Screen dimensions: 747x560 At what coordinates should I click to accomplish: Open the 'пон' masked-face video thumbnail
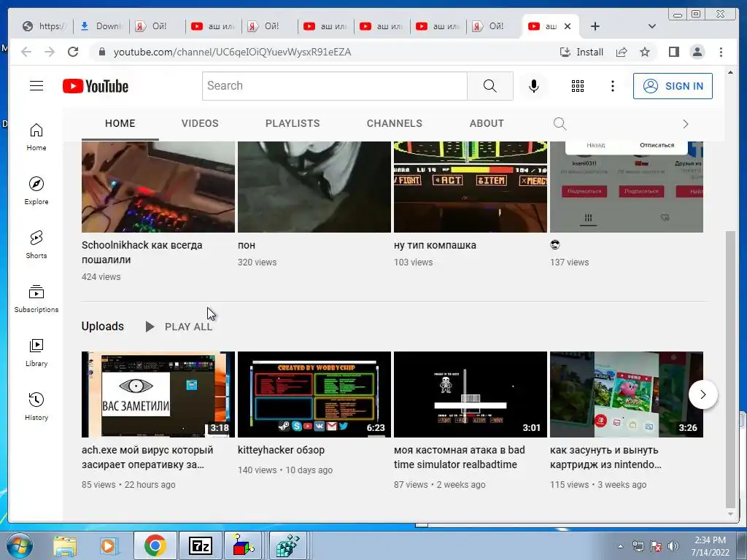tap(314, 187)
